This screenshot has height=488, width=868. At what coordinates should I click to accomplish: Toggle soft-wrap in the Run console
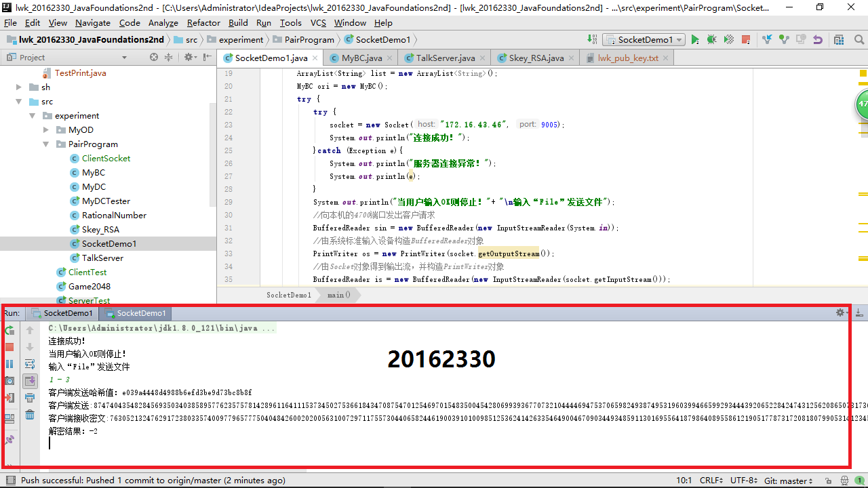pyautogui.click(x=30, y=364)
